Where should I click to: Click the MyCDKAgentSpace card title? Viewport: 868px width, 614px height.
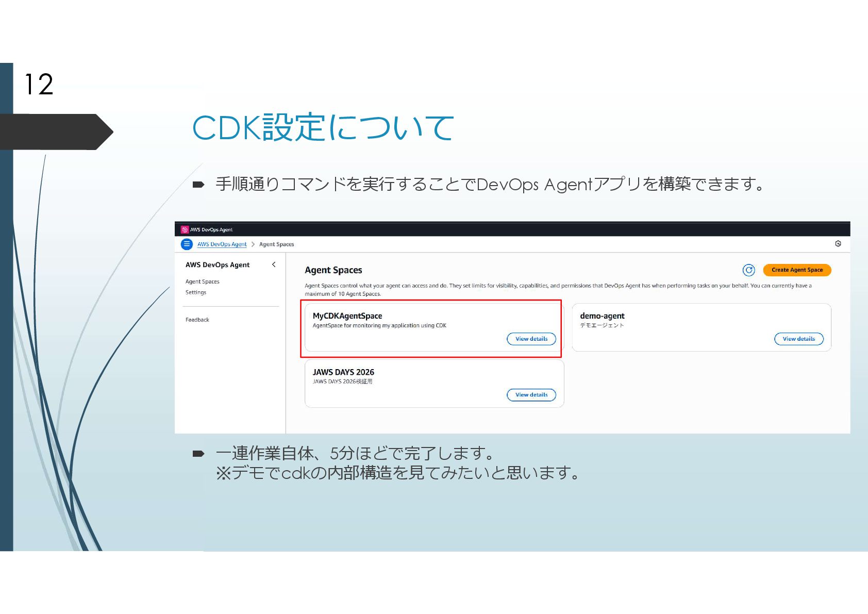click(x=347, y=316)
